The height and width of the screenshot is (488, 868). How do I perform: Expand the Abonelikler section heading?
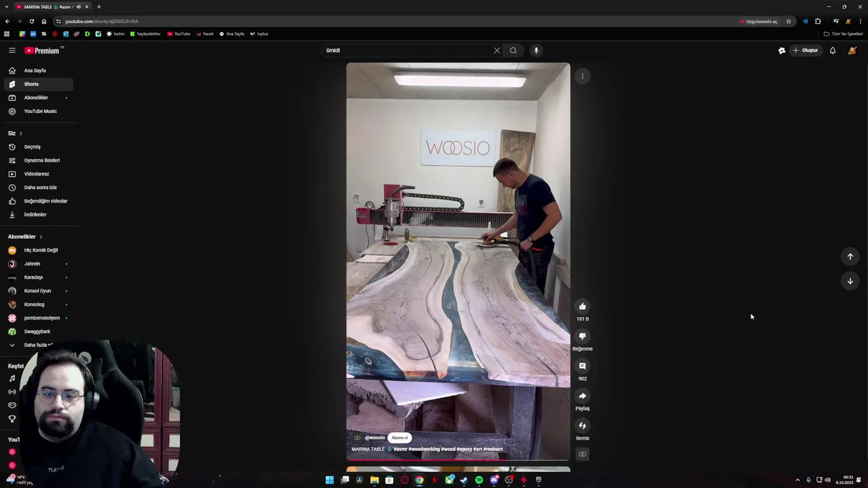click(x=25, y=237)
